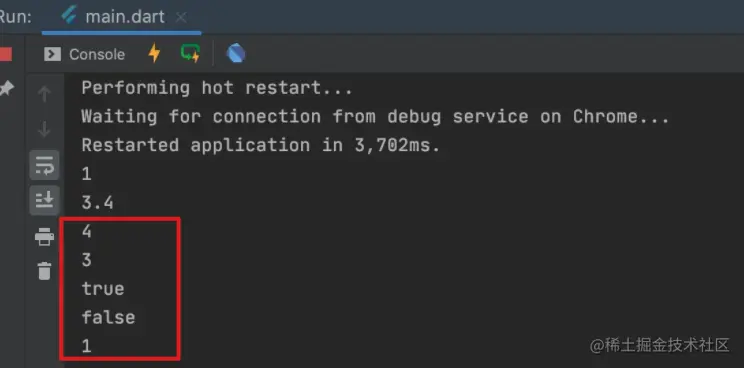Click the Flutter Hot Reload lightning icon
This screenshot has height=368, width=744.
[x=154, y=53]
